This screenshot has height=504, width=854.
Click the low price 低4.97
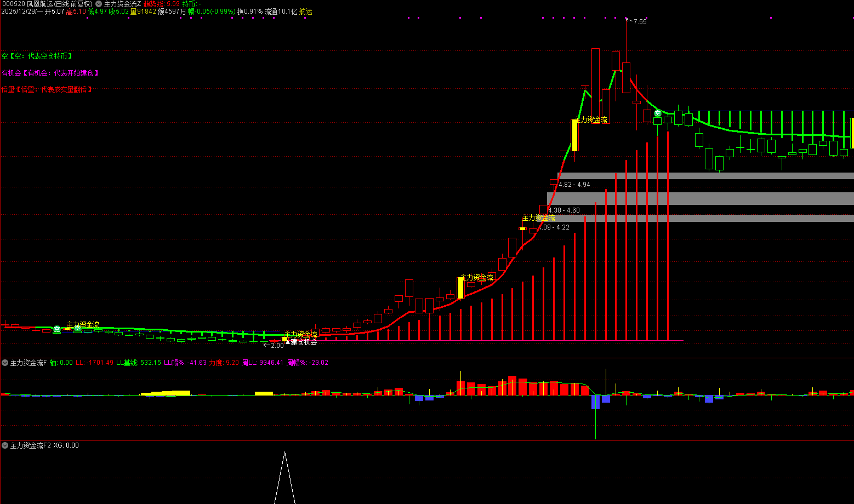[98, 12]
